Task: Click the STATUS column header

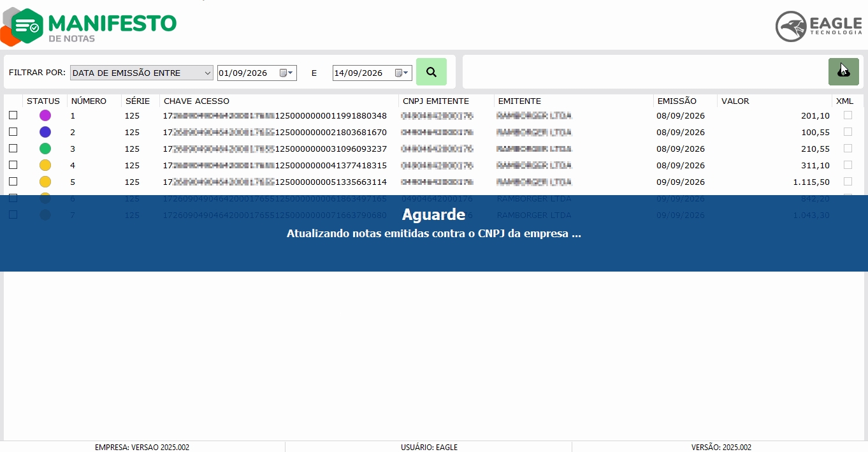Action: point(43,101)
